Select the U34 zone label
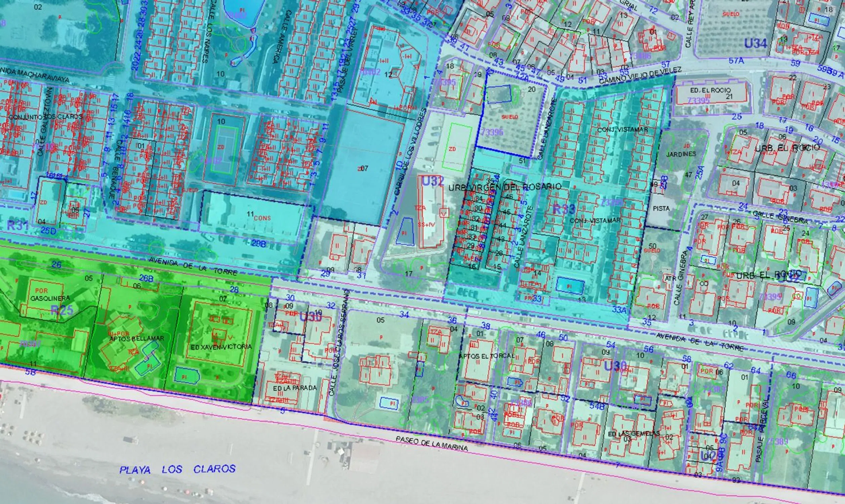 (755, 43)
